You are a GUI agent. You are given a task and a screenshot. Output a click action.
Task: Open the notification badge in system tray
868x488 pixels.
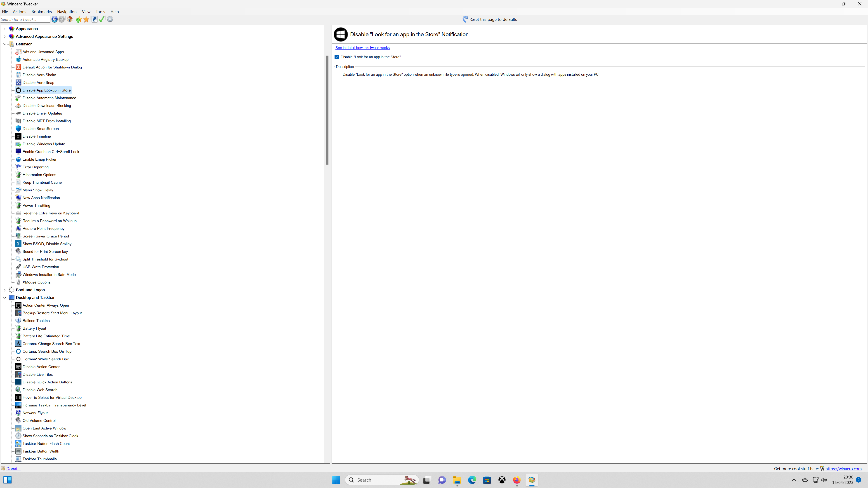[x=858, y=480]
